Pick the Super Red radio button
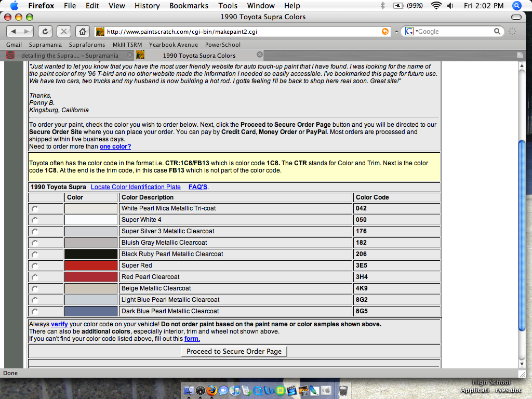Screen dimensions: 532x399 tap(35, 265)
